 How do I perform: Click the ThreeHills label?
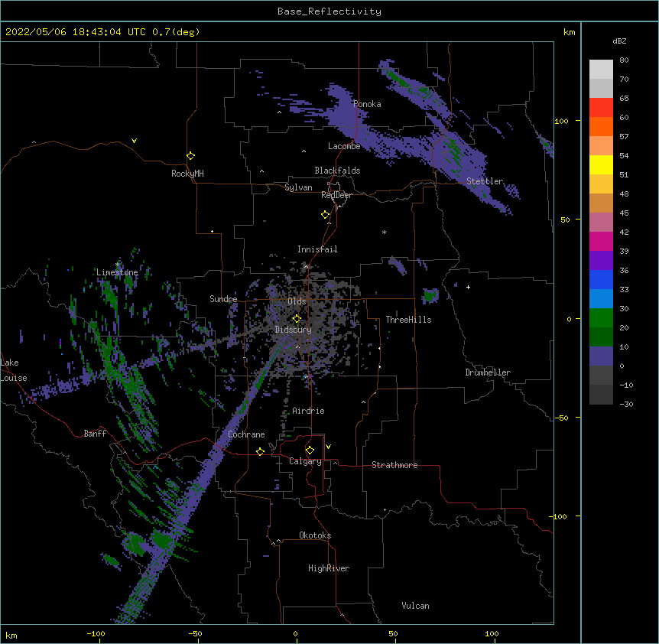[x=408, y=320]
